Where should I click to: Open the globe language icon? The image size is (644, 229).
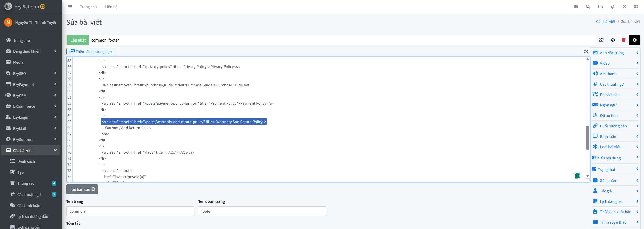pyautogui.click(x=576, y=7)
